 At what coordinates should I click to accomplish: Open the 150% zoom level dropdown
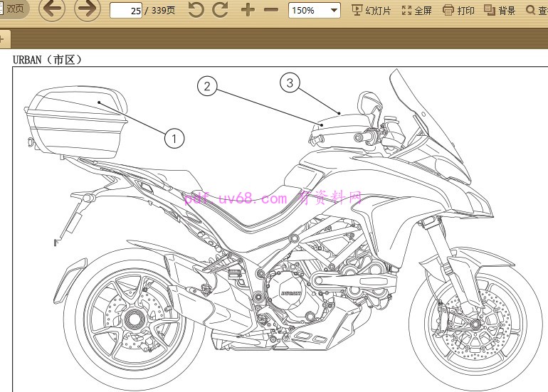(x=314, y=11)
